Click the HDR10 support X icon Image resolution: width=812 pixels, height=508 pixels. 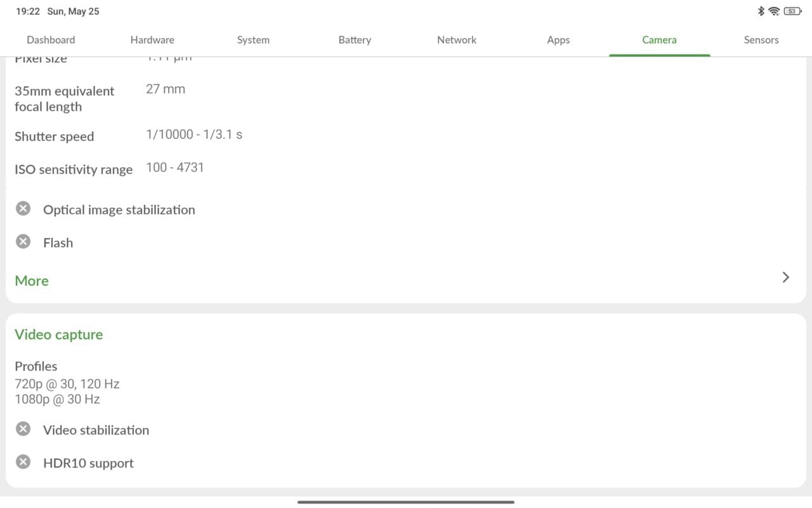pyautogui.click(x=23, y=462)
